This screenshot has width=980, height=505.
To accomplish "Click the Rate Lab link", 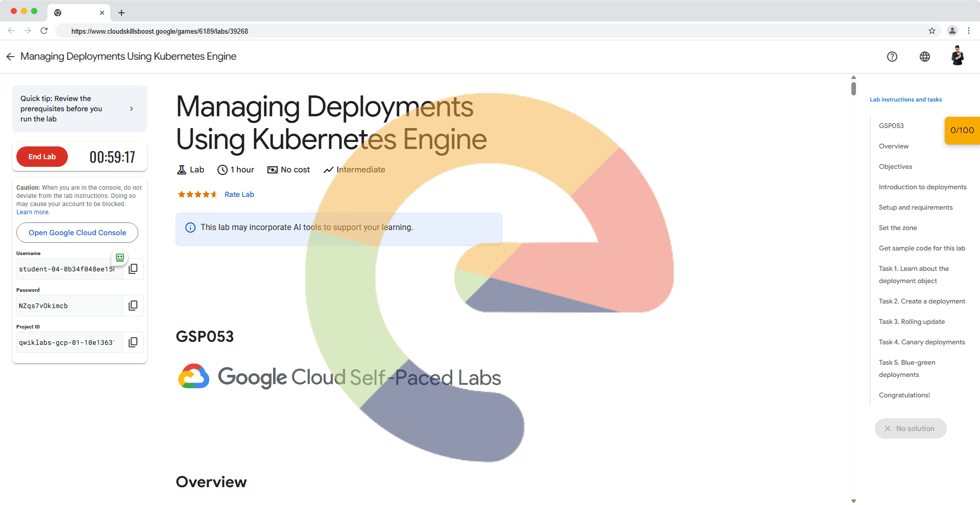I will pyautogui.click(x=239, y=194).
